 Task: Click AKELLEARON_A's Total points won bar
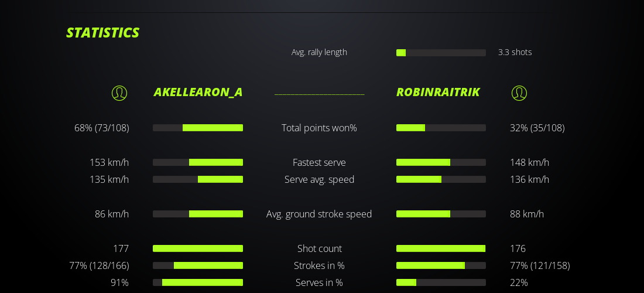198,128
